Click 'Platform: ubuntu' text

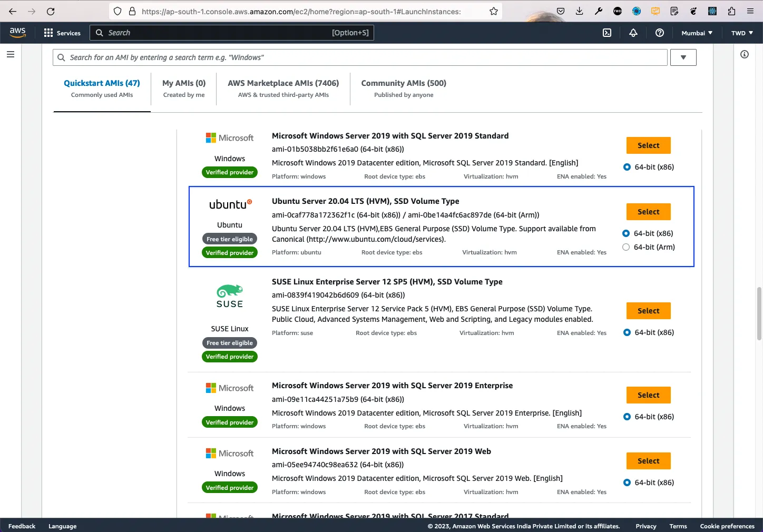click(x=296, y=252)
